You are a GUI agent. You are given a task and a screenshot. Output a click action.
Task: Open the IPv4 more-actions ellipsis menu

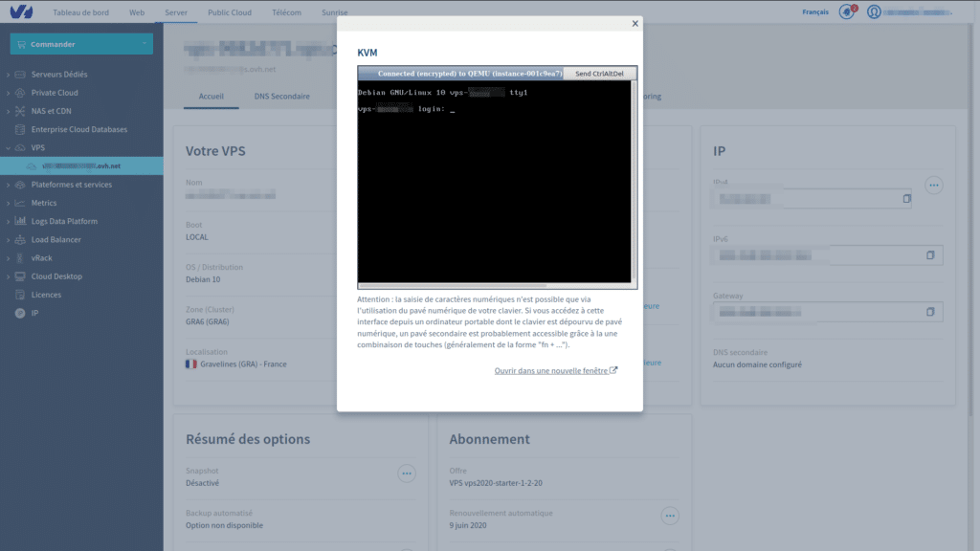pyautogui.click(x=934, y=185)
